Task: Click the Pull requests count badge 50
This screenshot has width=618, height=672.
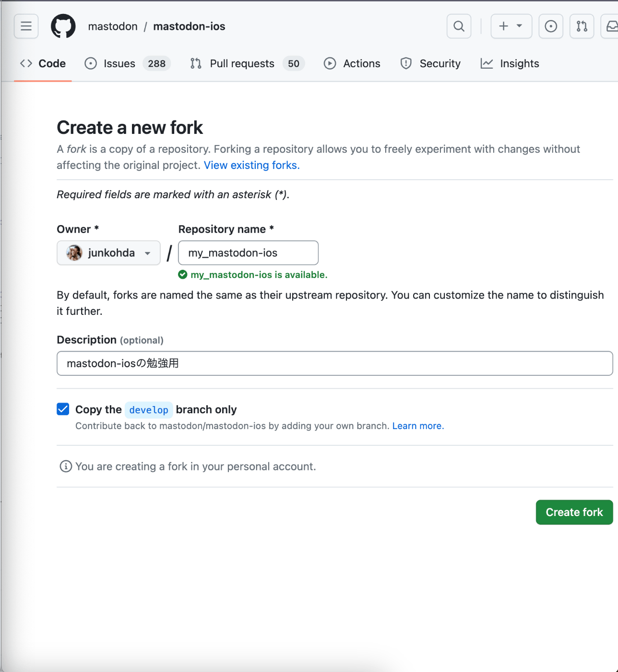Action: [294, 63]
